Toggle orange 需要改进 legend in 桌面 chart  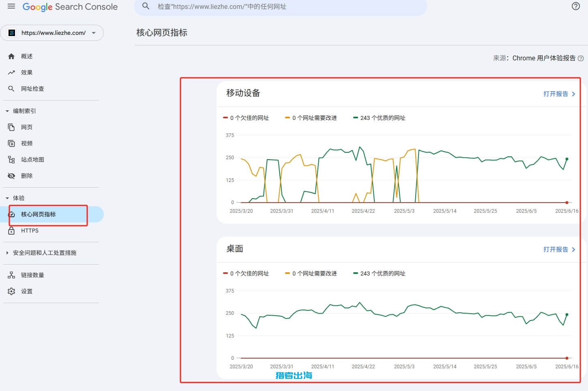(x=311, y=273)
